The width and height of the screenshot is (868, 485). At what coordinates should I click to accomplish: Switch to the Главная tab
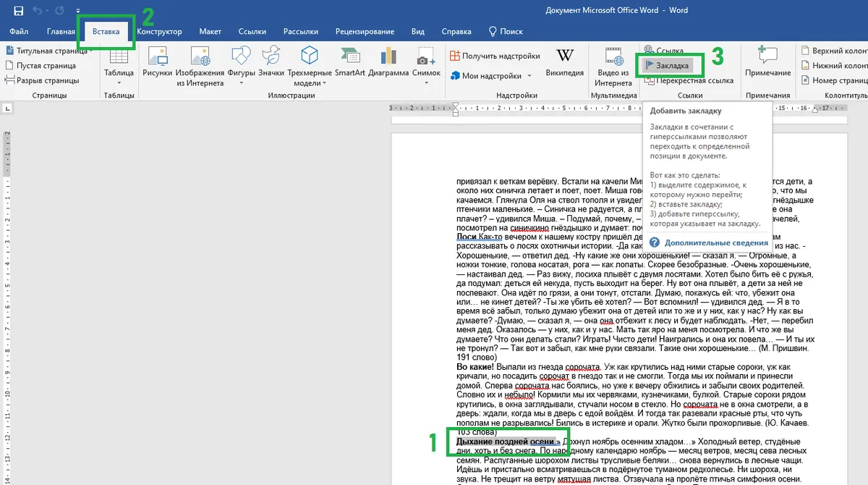[61, 32]
